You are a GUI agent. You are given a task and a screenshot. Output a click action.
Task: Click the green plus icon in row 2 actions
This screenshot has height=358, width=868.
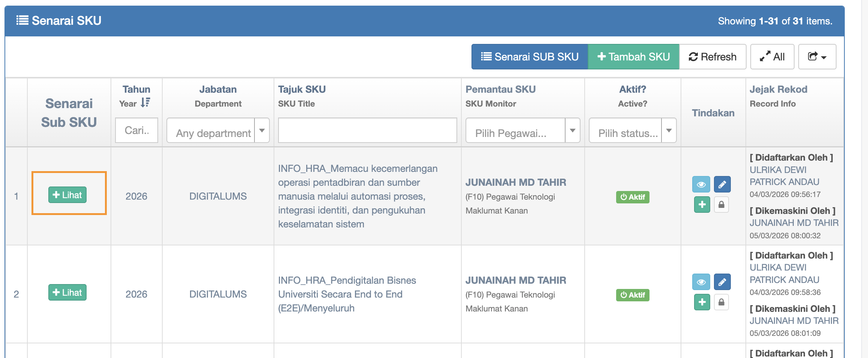(702, 302)
